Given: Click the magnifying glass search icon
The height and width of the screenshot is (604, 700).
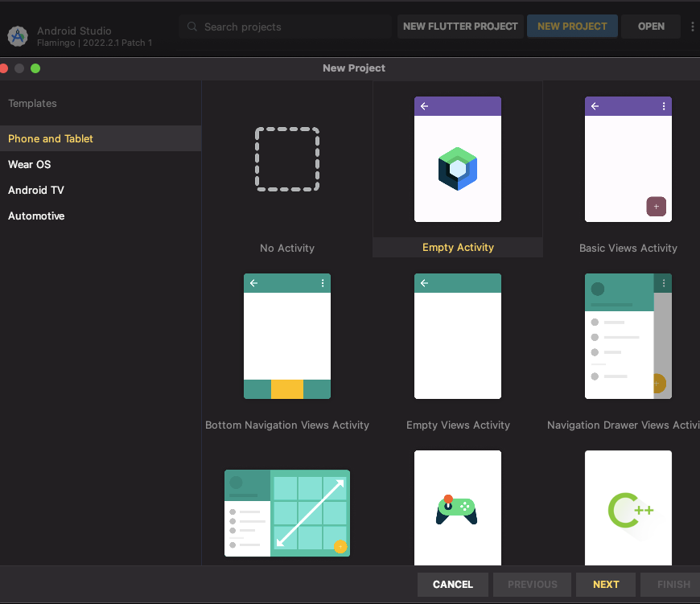Looking at the screenshot, I should [192, 26].
